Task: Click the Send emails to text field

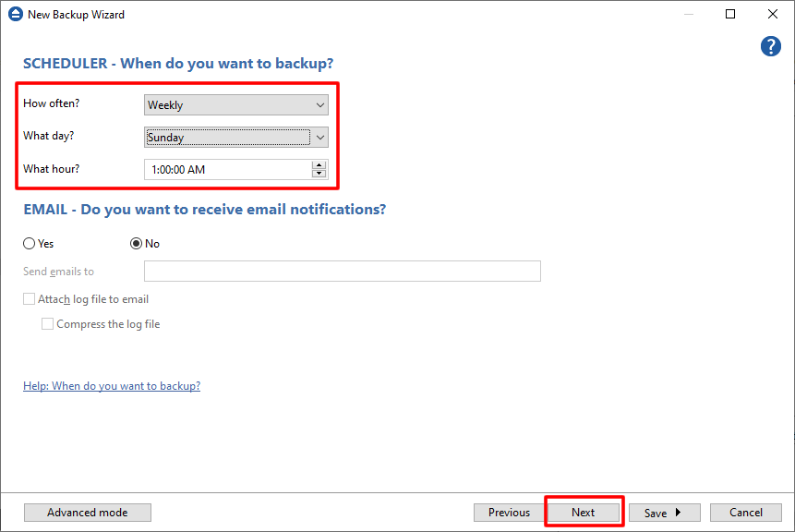Action: (342, 272)
